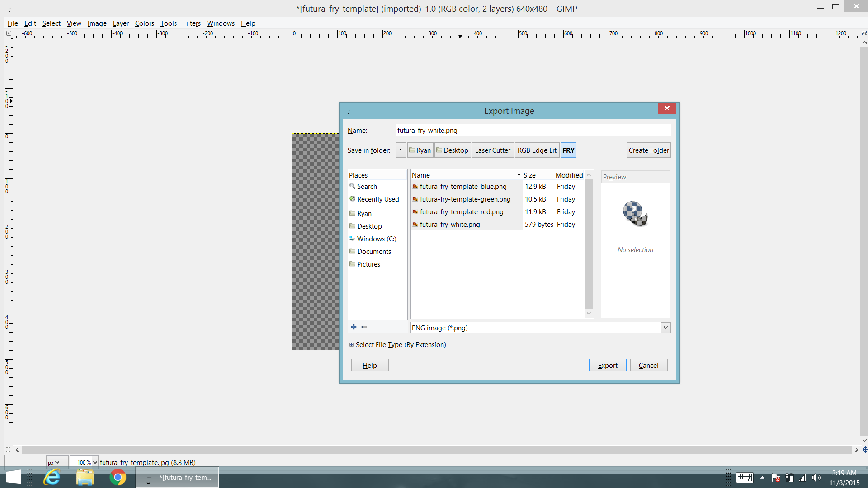The image size is (868, 488).
Task: Click the ruler corner menu icon at top left
Action: point(9,33)
